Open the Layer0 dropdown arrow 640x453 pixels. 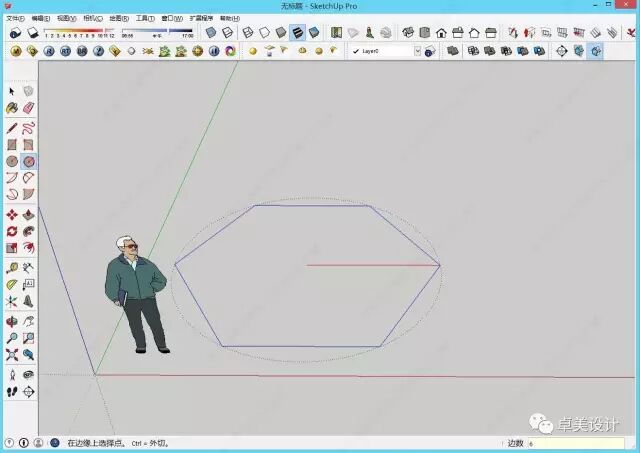[417, 51]
